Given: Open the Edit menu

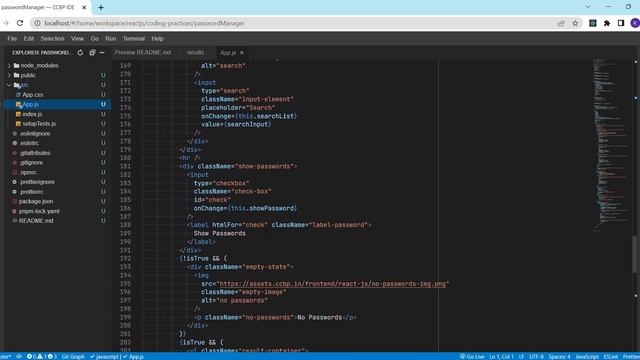Looking at the screenshot, I should pos(29,39).
